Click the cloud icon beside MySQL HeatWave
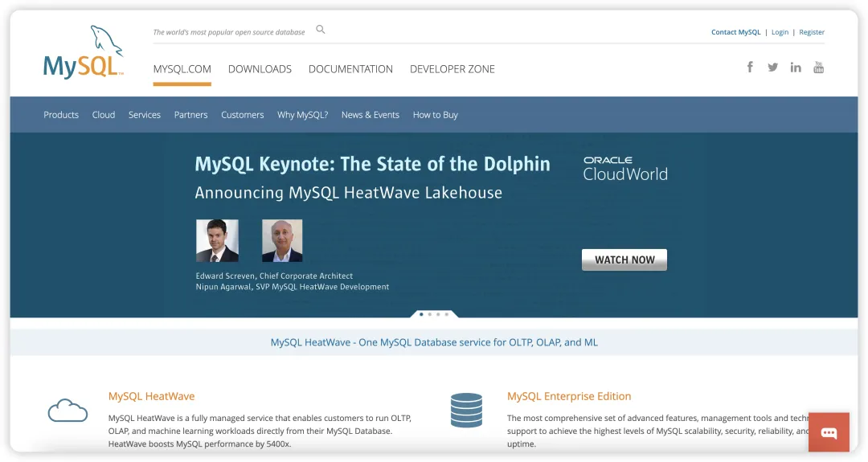This screenshot has height=462, width=868. [68, 410]
